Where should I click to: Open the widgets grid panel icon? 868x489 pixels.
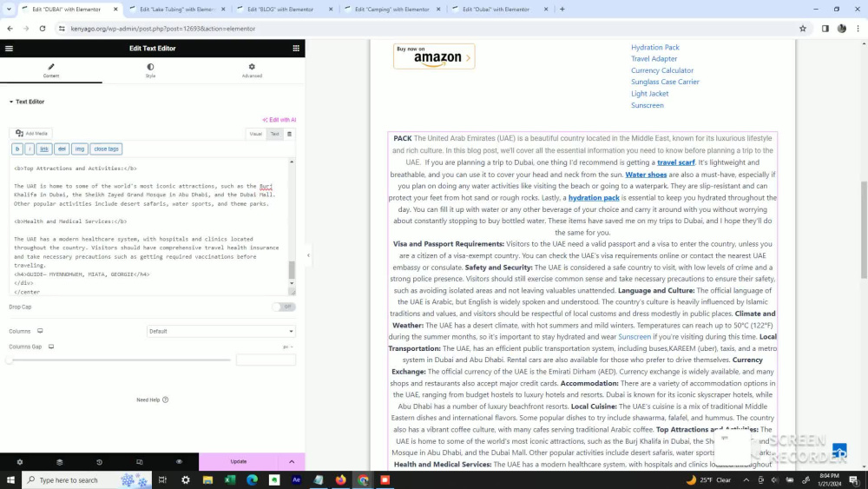pos(296,48)
